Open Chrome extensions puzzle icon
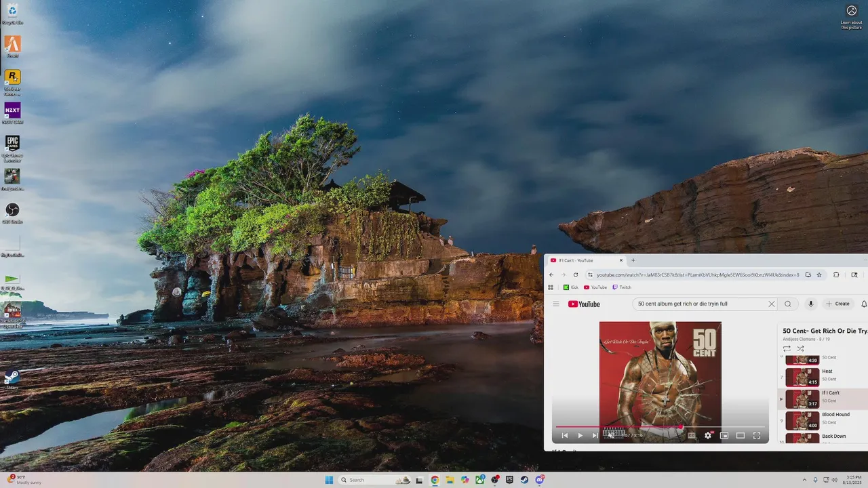Image resolution: width=868 pixels, height=488 pixels. click(x=836, y=274)
